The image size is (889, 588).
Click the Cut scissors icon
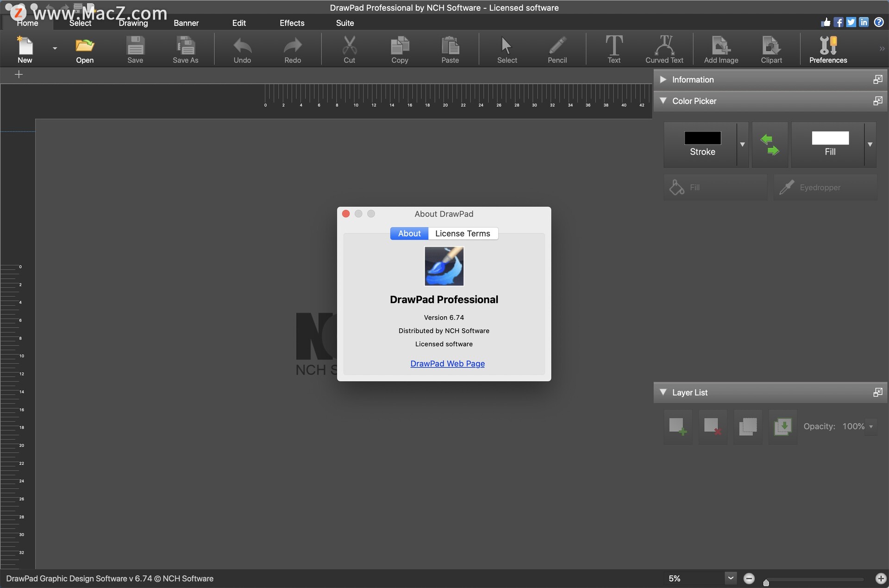(350, 45)
